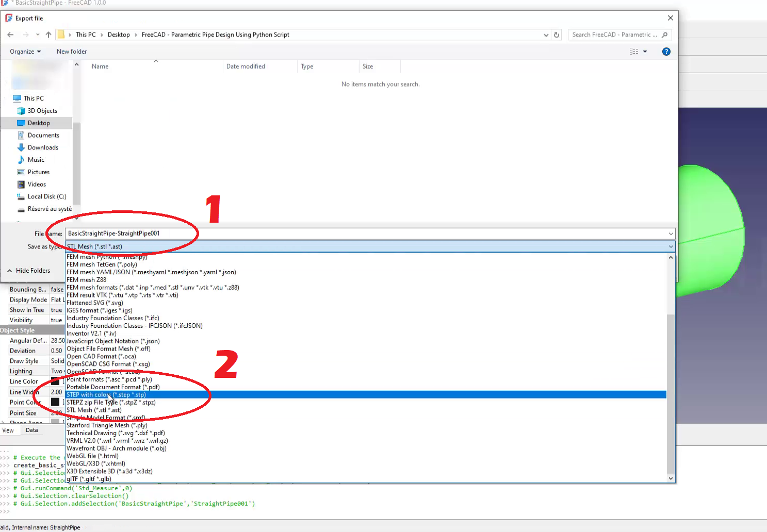Select IGES format from the list
Viewport: 767px width, 532px height.
coord(100,310)
